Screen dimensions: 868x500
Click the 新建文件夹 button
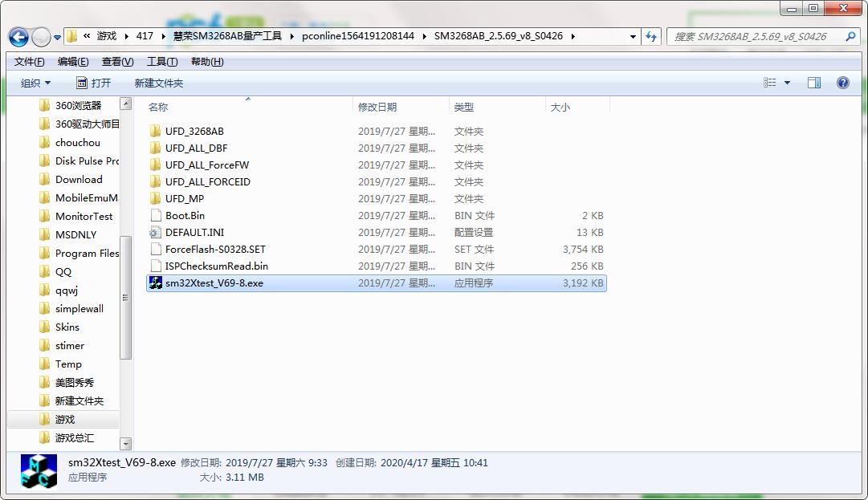tap(158, 82)
